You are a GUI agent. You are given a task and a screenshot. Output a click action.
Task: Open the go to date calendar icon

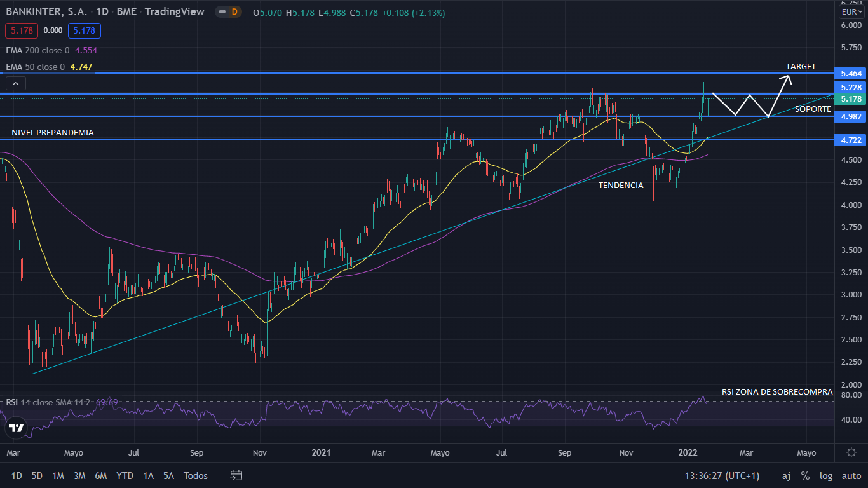[x=236, y=475]
